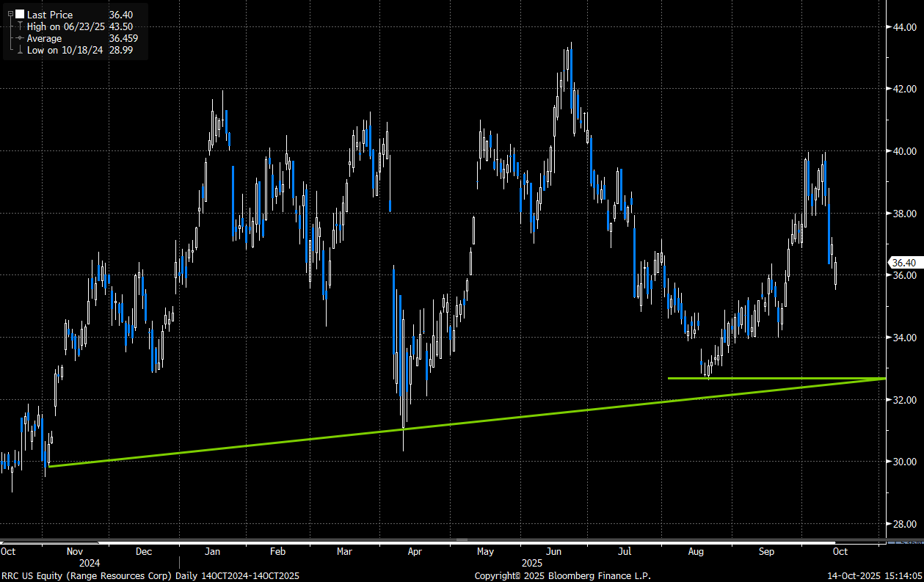Click the RRC US Equity security label
Image resolution: width=924 pixels, height=582 pixels.
coord(34,576)
